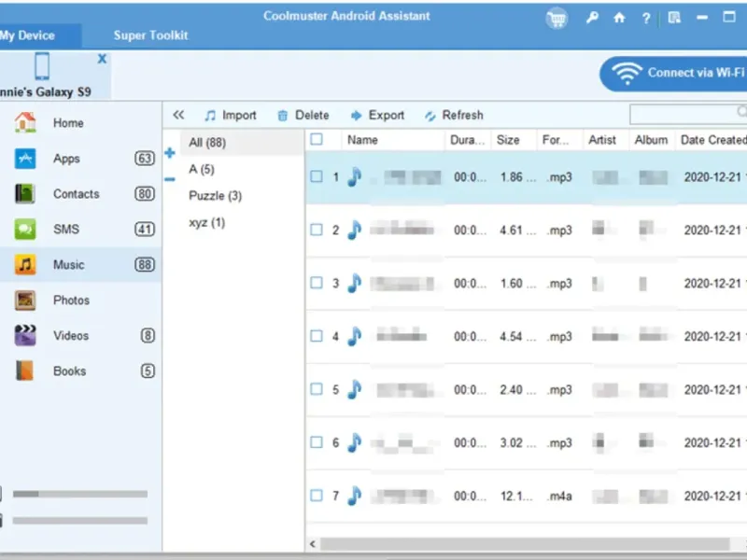Open the Videos label in the sidebar
Screen dimensions: 747x560
pyautogui.click(x=71, y=336)
